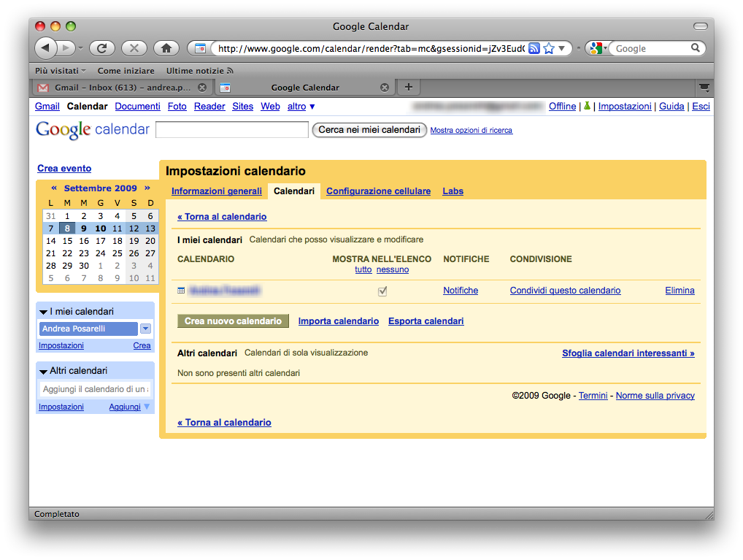Open the Importa calendario link
This screenshot has width=743, height=560.
(x=339, y=321)
